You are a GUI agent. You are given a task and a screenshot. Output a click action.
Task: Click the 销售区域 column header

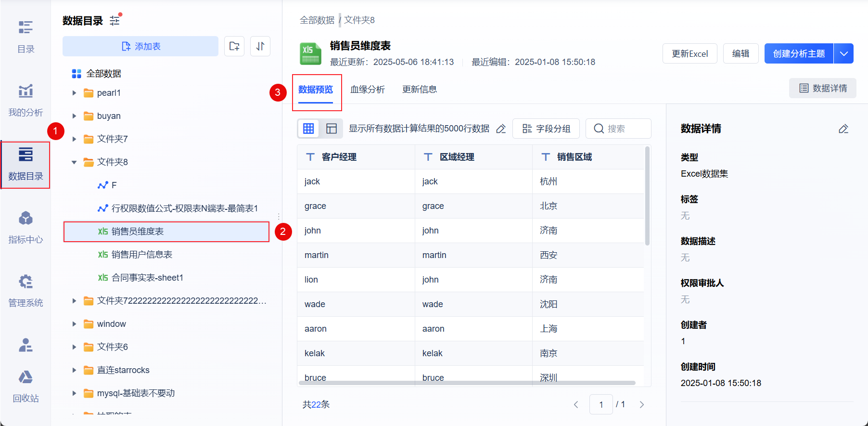[588, 157]
